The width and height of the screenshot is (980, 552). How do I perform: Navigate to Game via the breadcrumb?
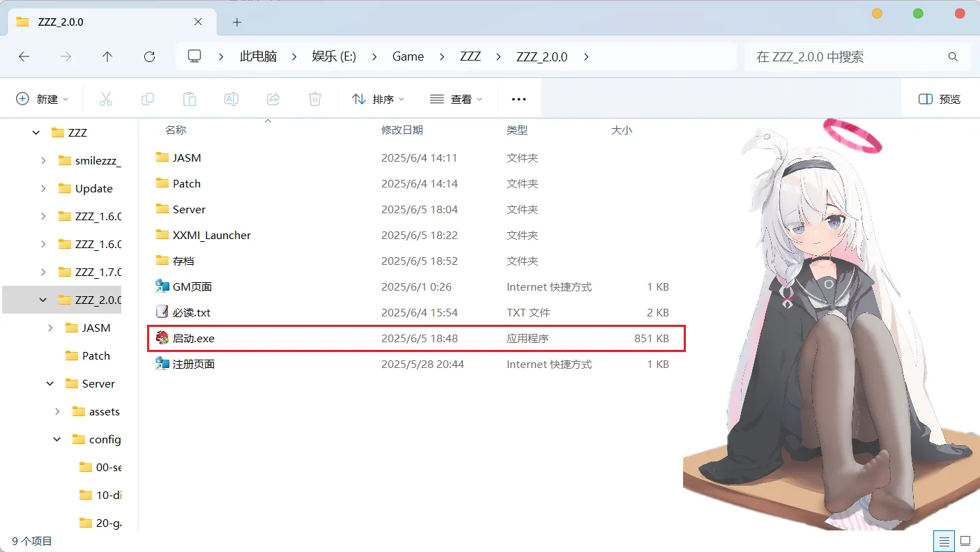[x=408, y=56]
